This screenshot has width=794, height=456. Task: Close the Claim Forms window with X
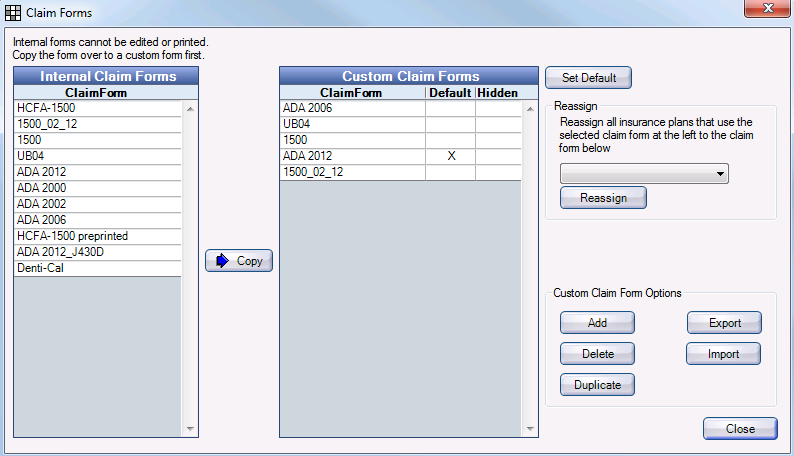[x=768, y=8]
